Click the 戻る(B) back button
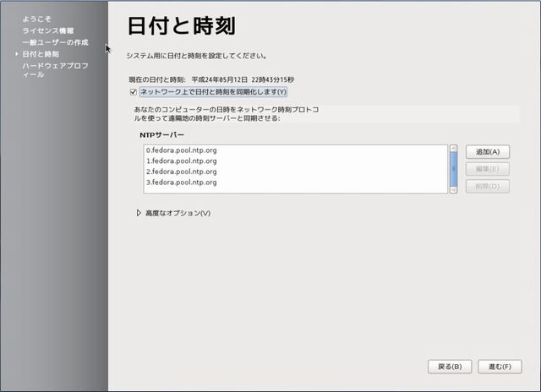The width and height of the screenshot is (541, 392). click(450, 367)
